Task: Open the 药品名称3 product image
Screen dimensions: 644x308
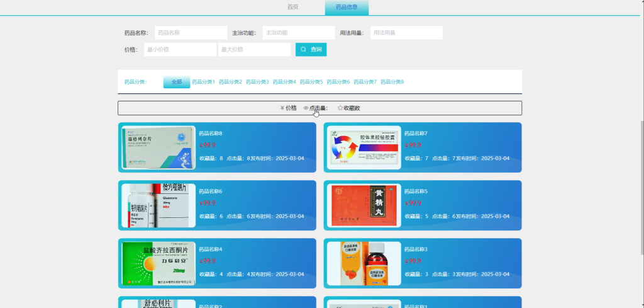Action: pos(364,263)
